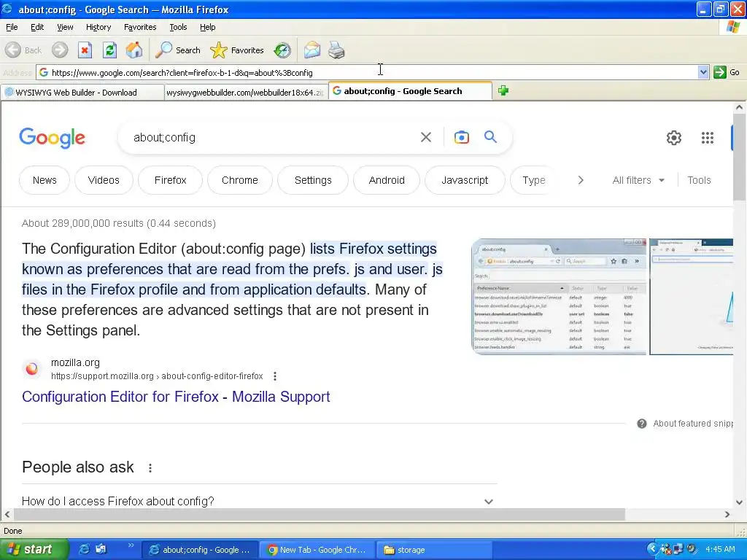Click About featured snippets question icon
747x560 pixels.
point(642,424)
